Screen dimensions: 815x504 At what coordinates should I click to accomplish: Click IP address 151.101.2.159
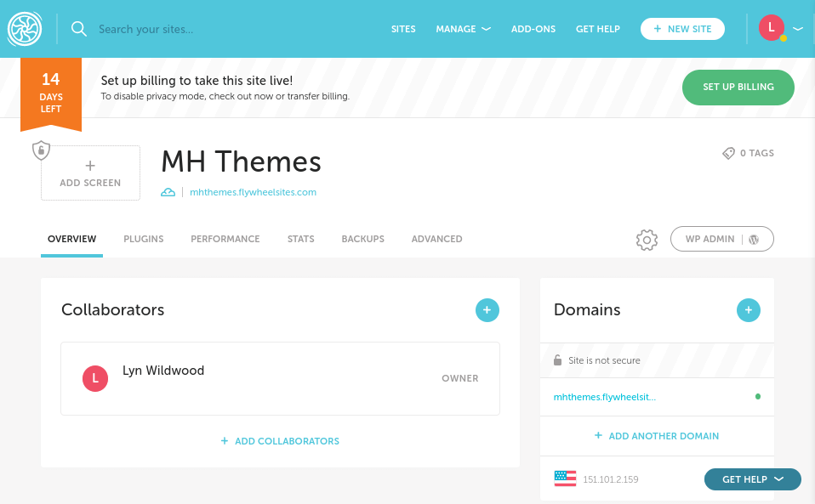click(x=611, y=479)
